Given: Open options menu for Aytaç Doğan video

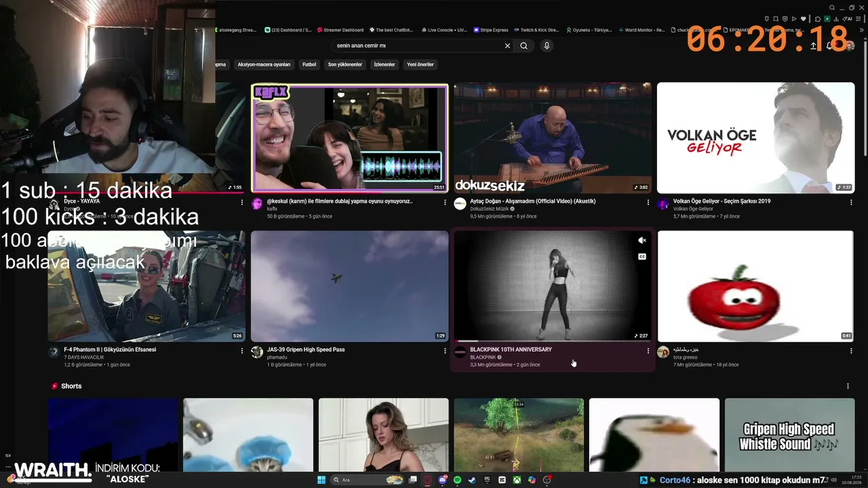Looking at the screenshot, I should point(648,202).
